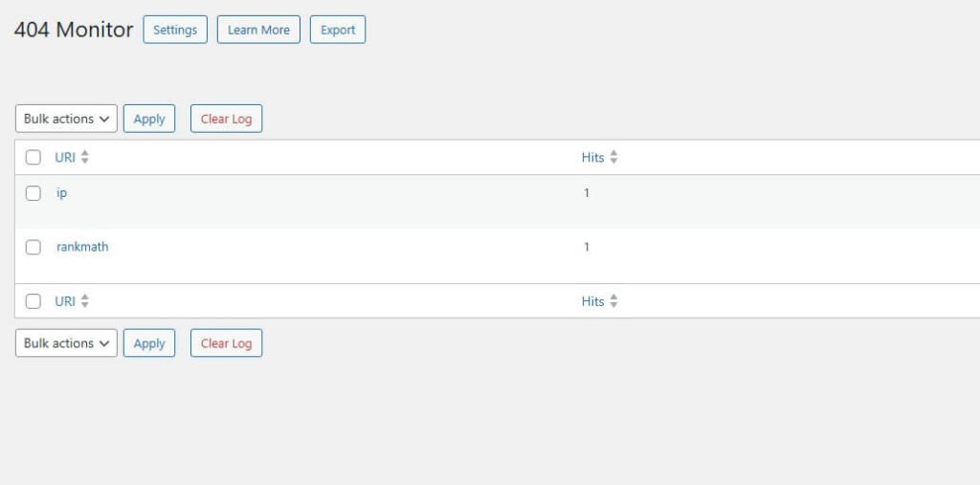Click the Hits column label in the table footer
This screenshot has height=485, width=980.
coord(593,301)
